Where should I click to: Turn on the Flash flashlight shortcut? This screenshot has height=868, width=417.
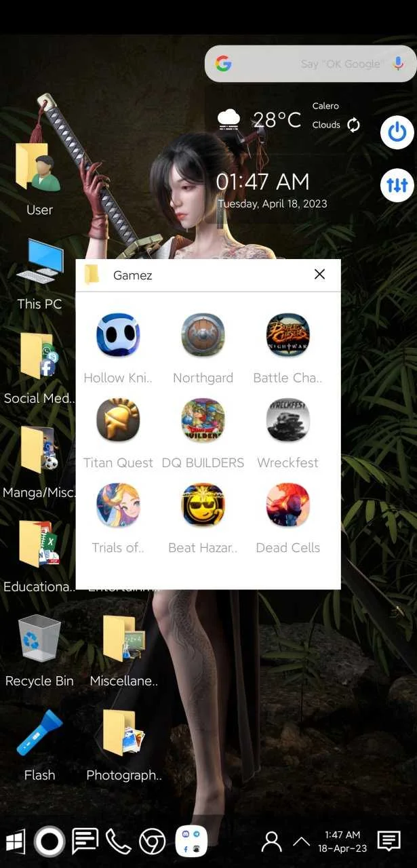(39, 732)
